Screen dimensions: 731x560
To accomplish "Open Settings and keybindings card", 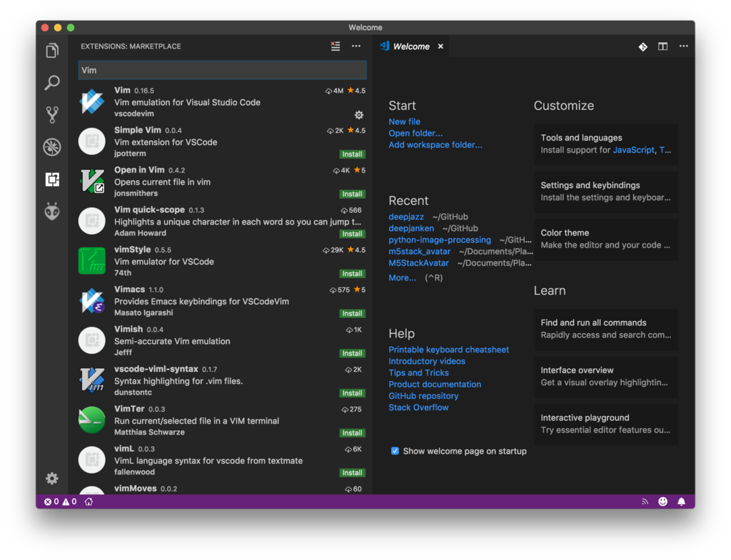I will coord(606,191).
